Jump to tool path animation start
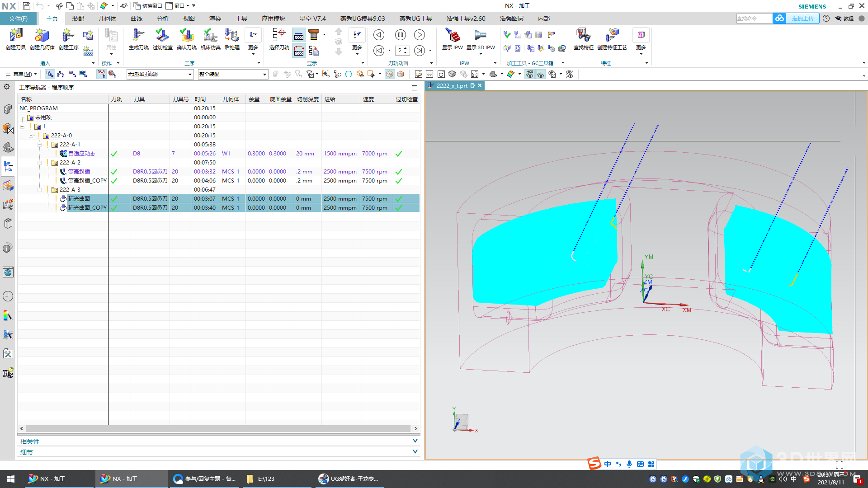This screenshot has height=488, width=868. 379,51
